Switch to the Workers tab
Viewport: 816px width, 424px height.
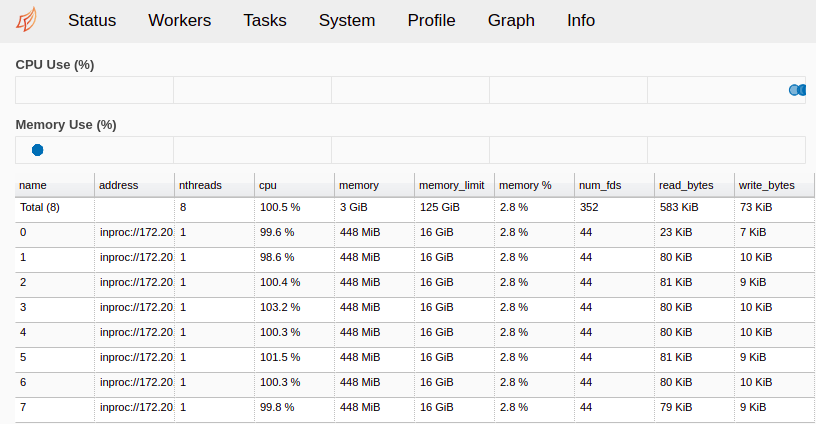click(x=180, y=20)
